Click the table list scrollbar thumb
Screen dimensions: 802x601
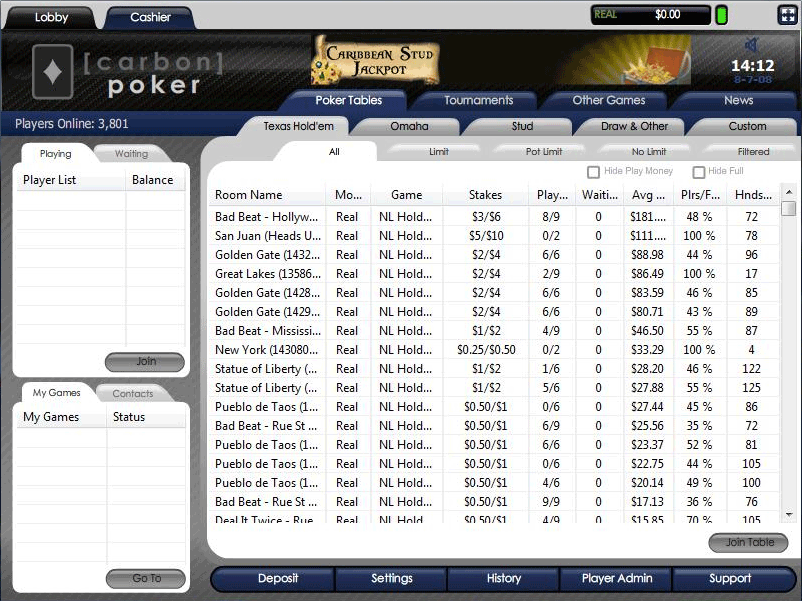point(789,208)
